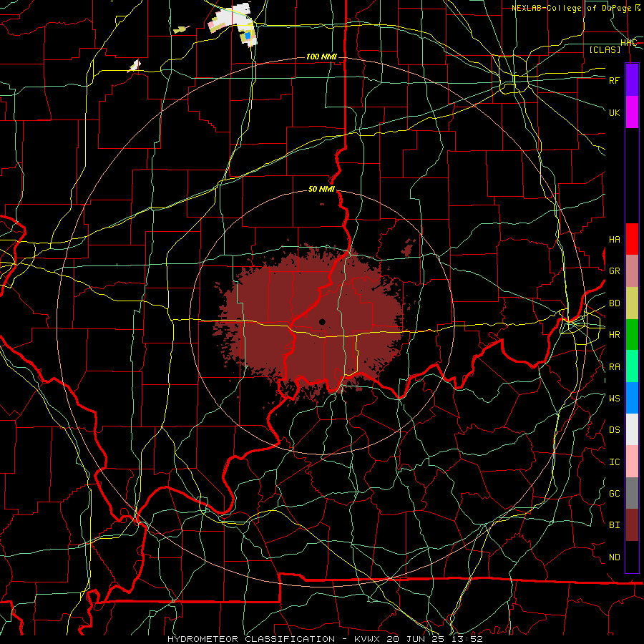This screenshot has width=644, height=644.
Task: Click the UK magenta legend color swatch
Action: (x=632, y=112)
